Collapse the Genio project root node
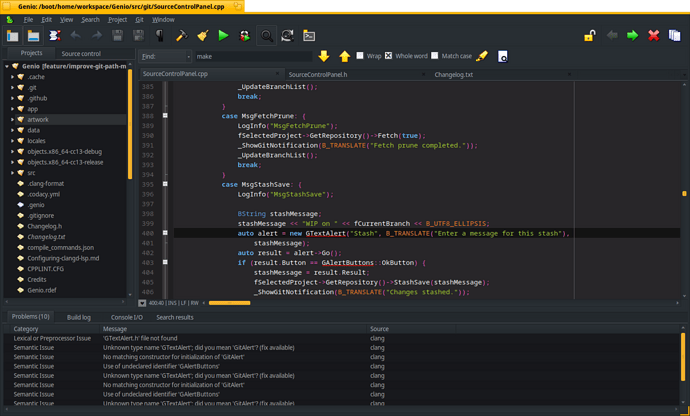 click(6, 67)
